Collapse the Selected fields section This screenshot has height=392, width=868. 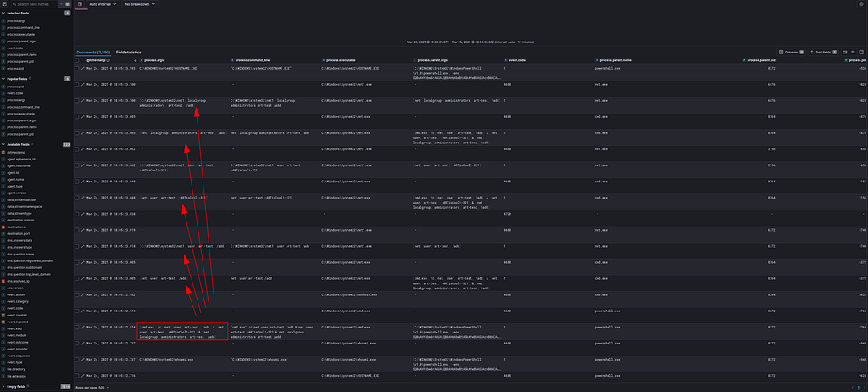click(x=4, y=13)
